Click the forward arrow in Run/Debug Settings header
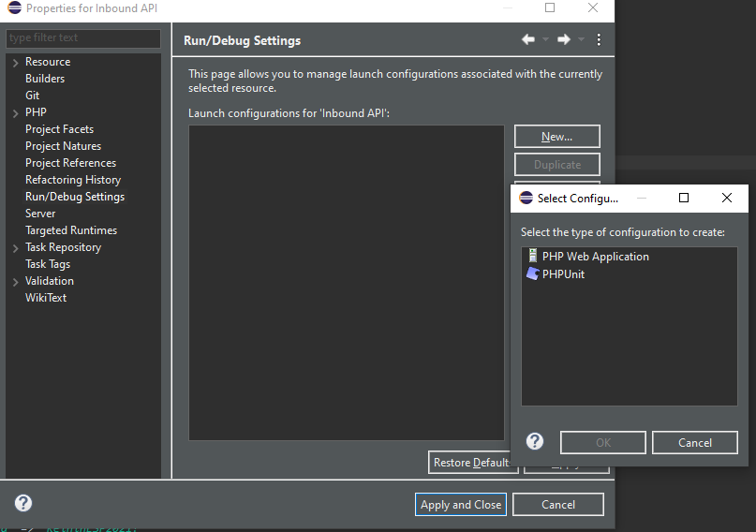 coord(564,39)
